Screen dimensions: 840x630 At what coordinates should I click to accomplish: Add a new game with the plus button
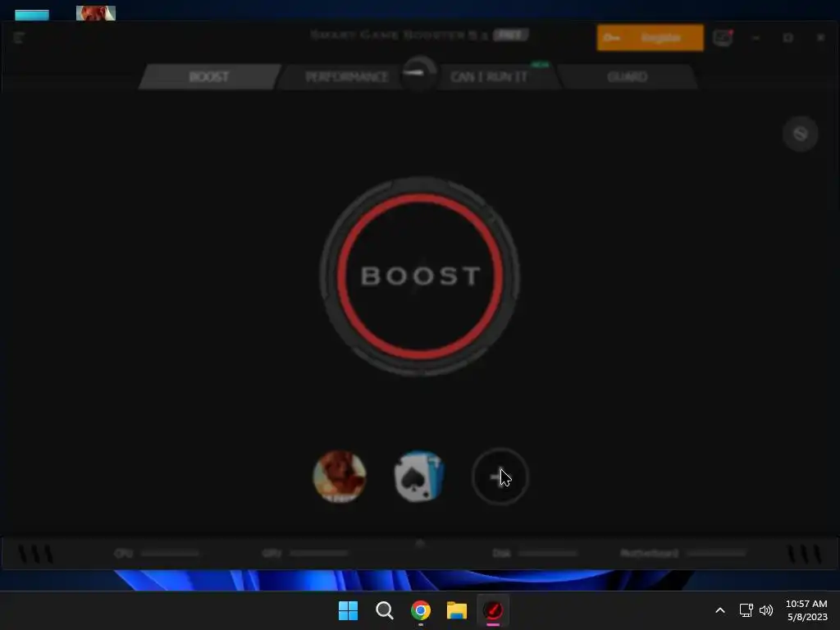(x=500, y=477)
